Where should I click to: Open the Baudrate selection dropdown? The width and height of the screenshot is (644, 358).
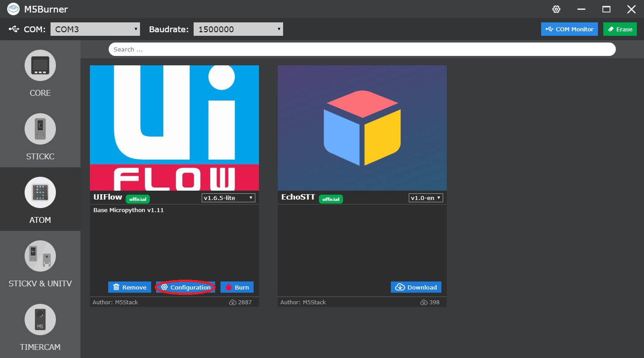pos(238,29)
